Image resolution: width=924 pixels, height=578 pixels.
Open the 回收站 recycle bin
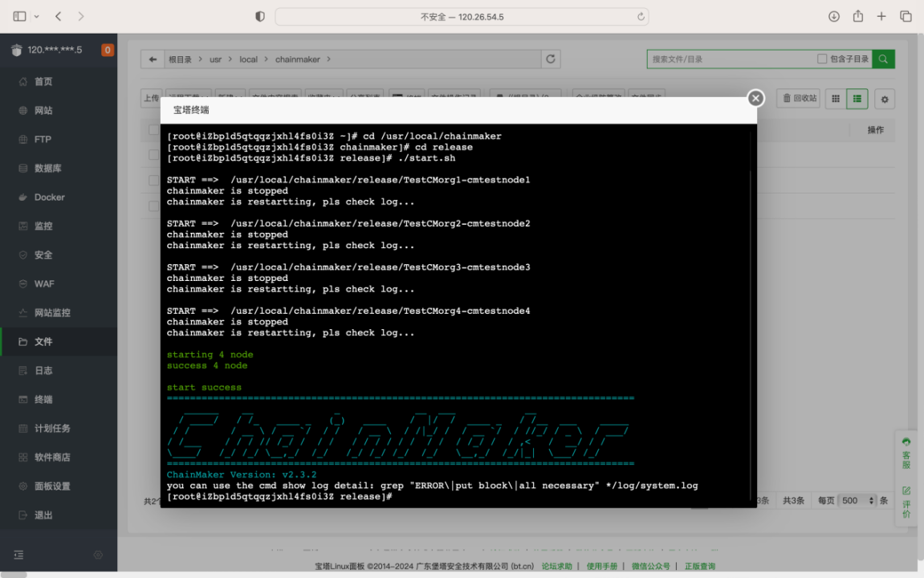[799, 99]
